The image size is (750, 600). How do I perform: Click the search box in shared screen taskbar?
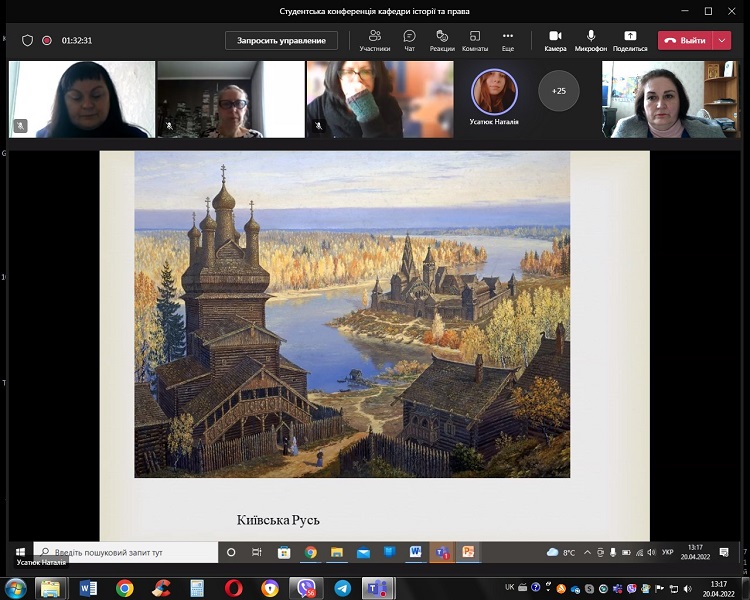click(x=126, y=552)
